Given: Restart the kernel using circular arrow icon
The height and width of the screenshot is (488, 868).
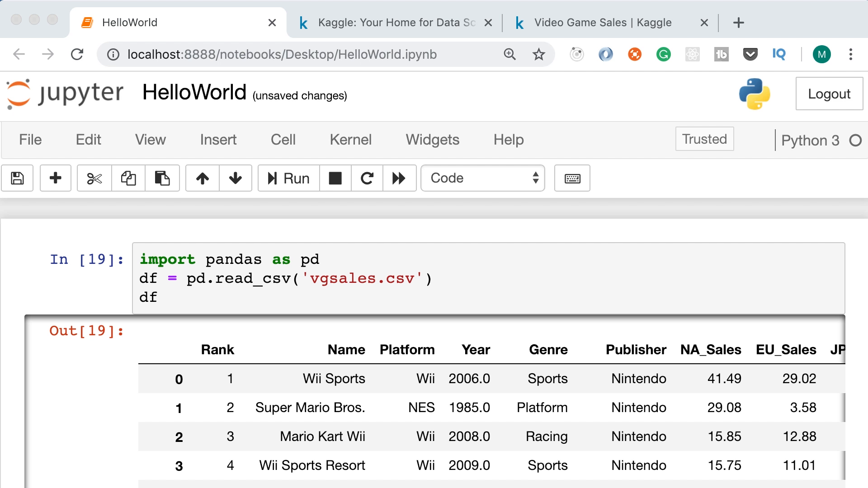Looking at the screenshot, I should pyautogui.click(x=367, y=178).
